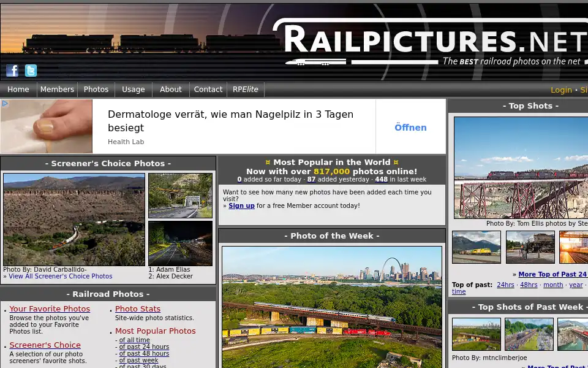Open the Photos menu item
The height and width of the screenshot is (368, 588).
pyautogui.click(x=96, y=90)
